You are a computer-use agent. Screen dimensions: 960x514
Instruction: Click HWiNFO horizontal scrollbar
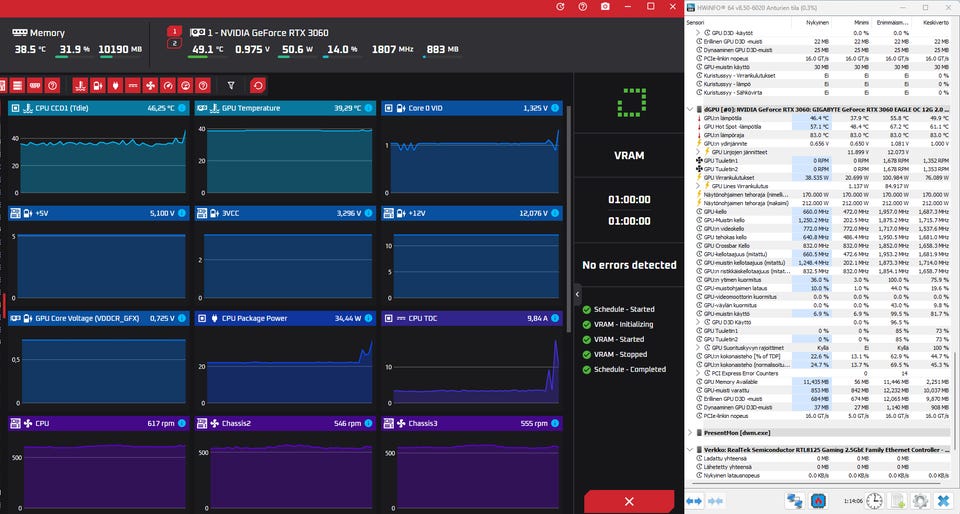pos(818,485)
